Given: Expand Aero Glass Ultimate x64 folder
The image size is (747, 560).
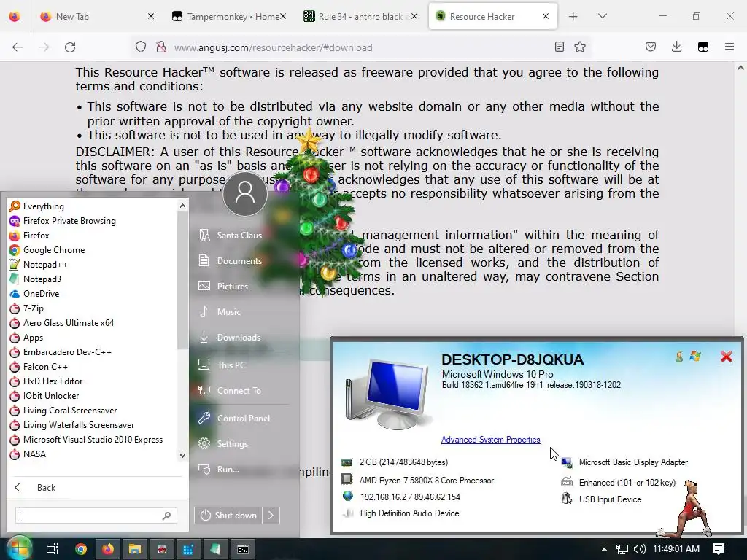Looking at the screenshot, I should click(x=62, y=323).
